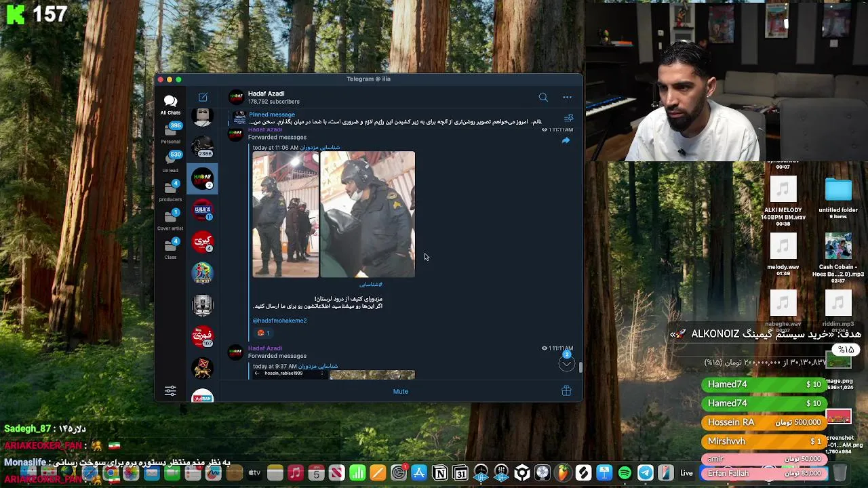Image resolution: width=868 pixels, height=488 pixels.
Task: Open the three-dots channel menu
Action: tap(567, 98)
